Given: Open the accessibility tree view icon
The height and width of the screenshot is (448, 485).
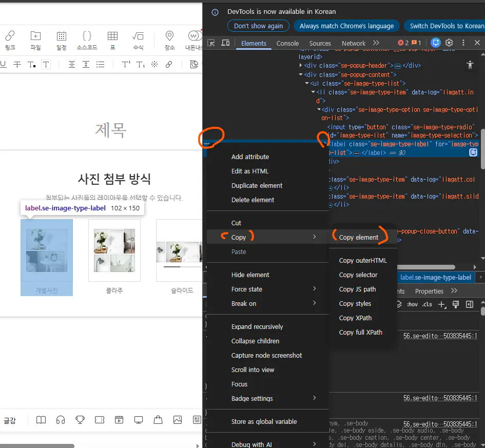Looking at the screenshot, I should [470, 65].
